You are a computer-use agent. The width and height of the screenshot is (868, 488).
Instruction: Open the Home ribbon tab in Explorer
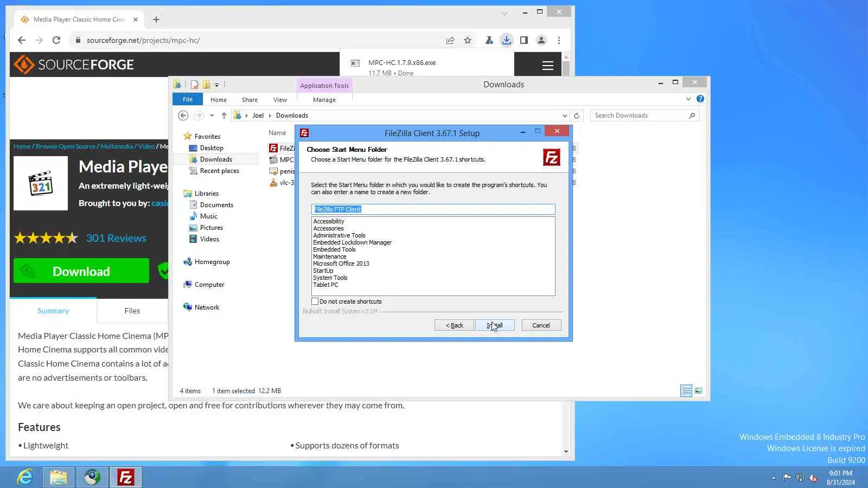point(219,100)
